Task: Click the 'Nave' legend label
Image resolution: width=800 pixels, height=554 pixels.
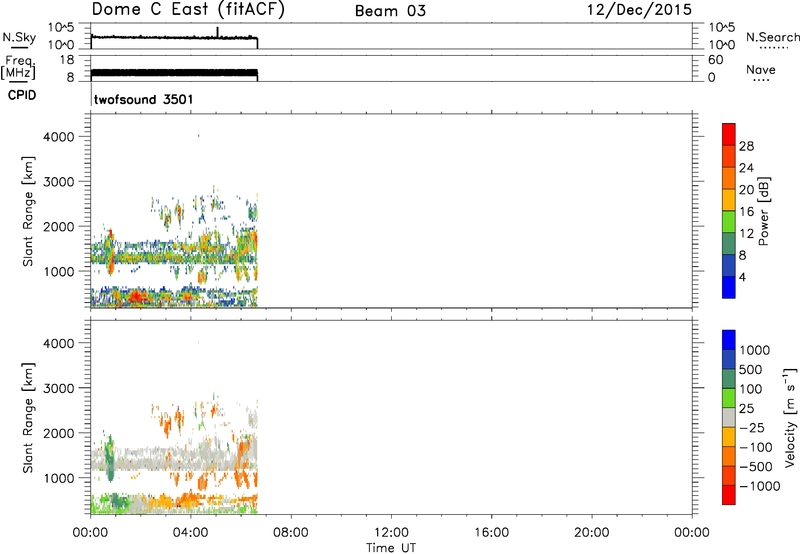Action: click(761, 70)
